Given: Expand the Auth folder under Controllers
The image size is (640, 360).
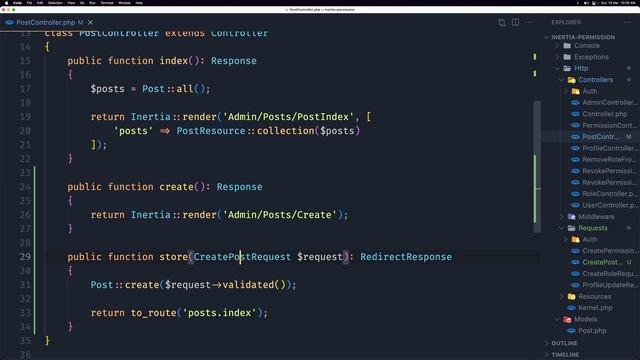Looking at the screenshot, I should [566, 91].
